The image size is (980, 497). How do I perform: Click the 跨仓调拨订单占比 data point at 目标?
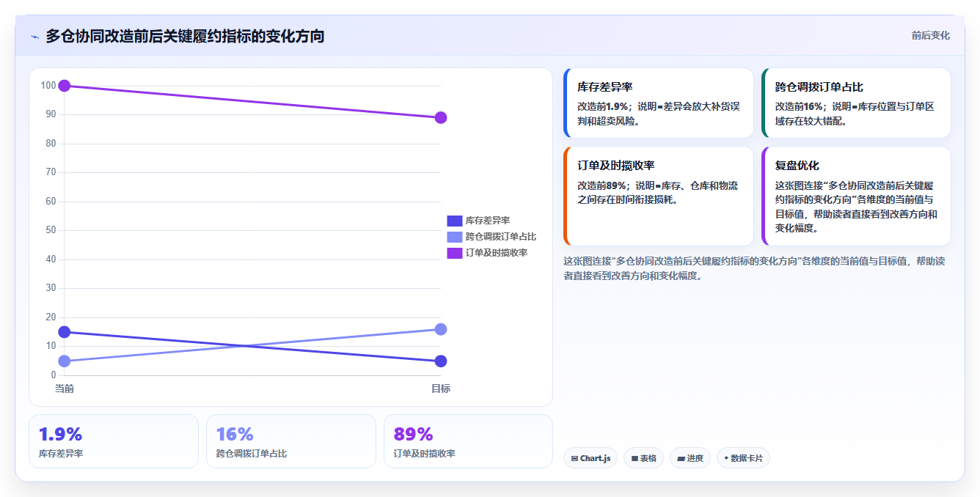tap(441, 329)
